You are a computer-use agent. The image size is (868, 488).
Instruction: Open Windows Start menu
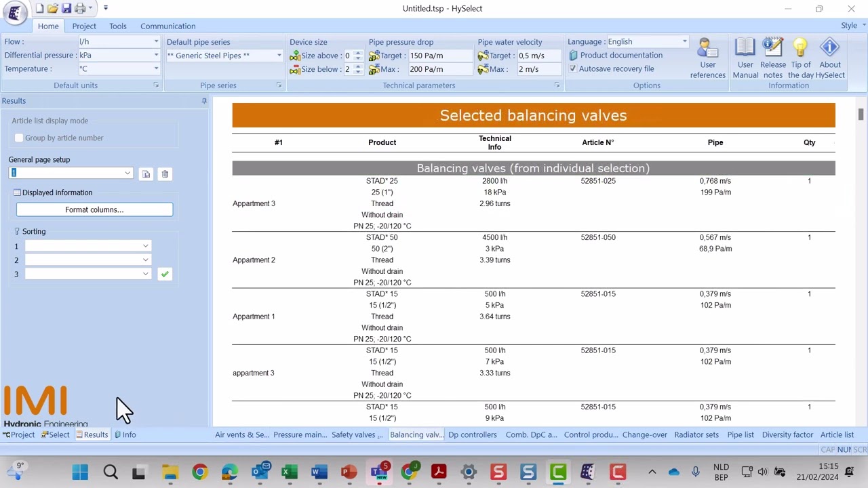click(x=80, y=472)
